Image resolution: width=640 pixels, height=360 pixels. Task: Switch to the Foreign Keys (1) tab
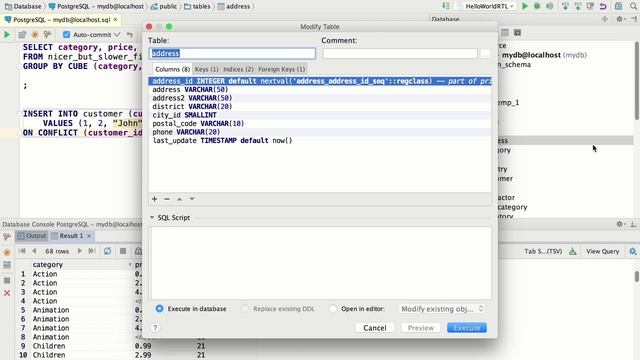pos(282,69)
